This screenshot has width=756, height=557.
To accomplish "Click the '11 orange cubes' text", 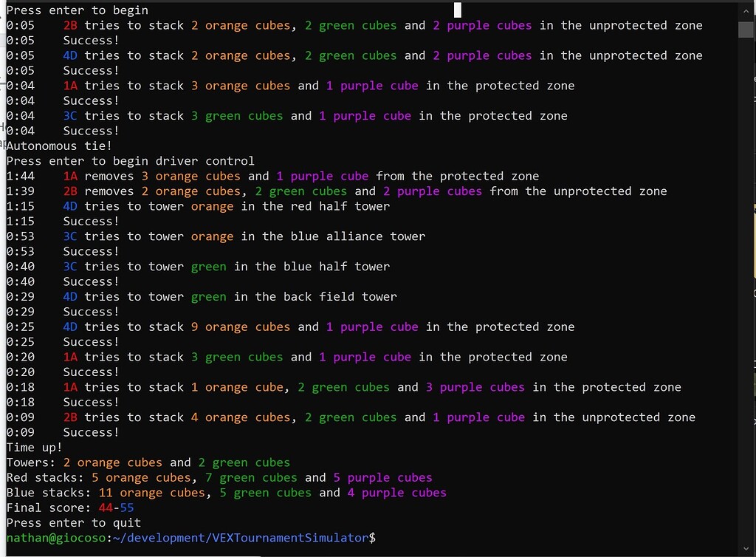I will pyautogui.click(x=152, y=493).
